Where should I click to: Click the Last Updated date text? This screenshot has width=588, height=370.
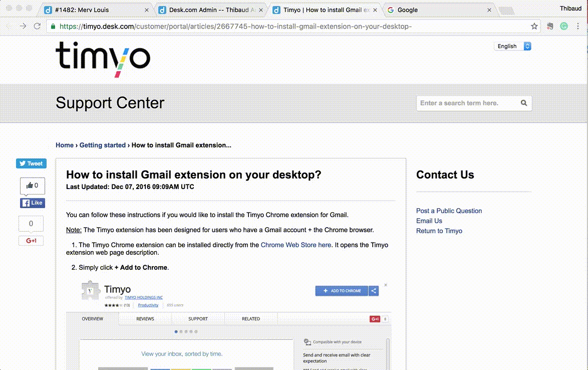[130, 187]
